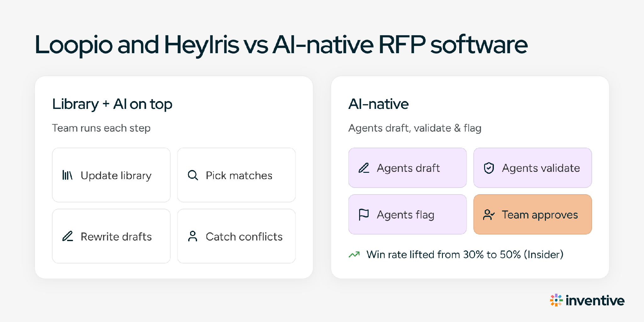The height and width of the screenshot is (322, 644).
Task: Click the 'inventive' wordmark text
Action: pyautogui.click(x=595, y=300)
